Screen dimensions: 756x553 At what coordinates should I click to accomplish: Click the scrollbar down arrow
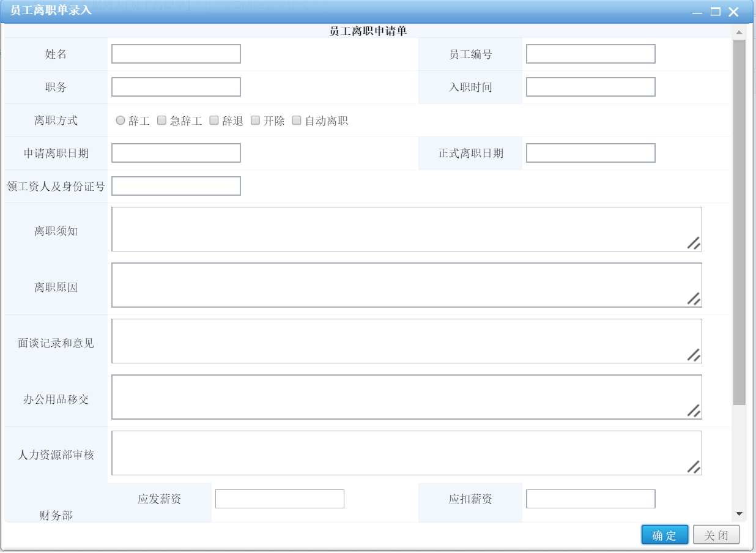[x=739, y=514]
